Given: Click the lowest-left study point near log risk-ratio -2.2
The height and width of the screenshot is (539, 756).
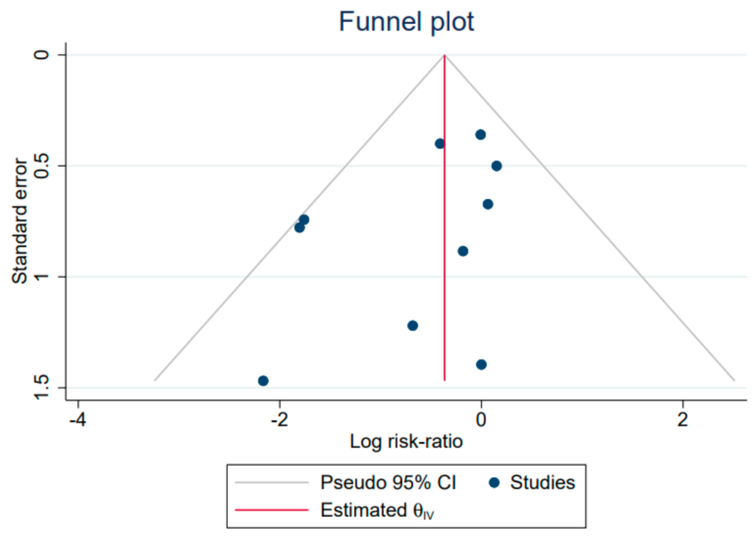Looking at the screenshot, I should point(263,381).
